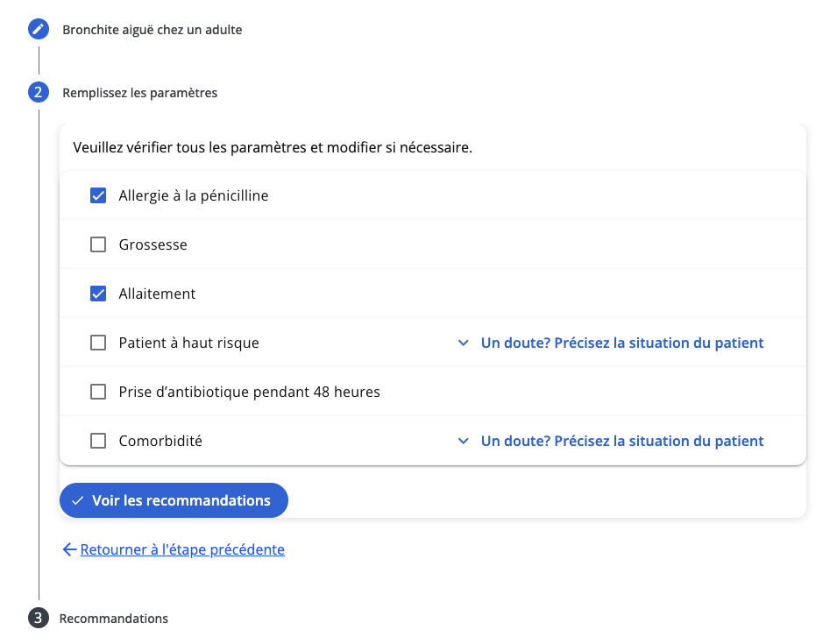This screenshot has height=644, width=837.
Task: Follow Retourner à l'étape précédente link
Action: pyautogui.click(x=182, y=549)
